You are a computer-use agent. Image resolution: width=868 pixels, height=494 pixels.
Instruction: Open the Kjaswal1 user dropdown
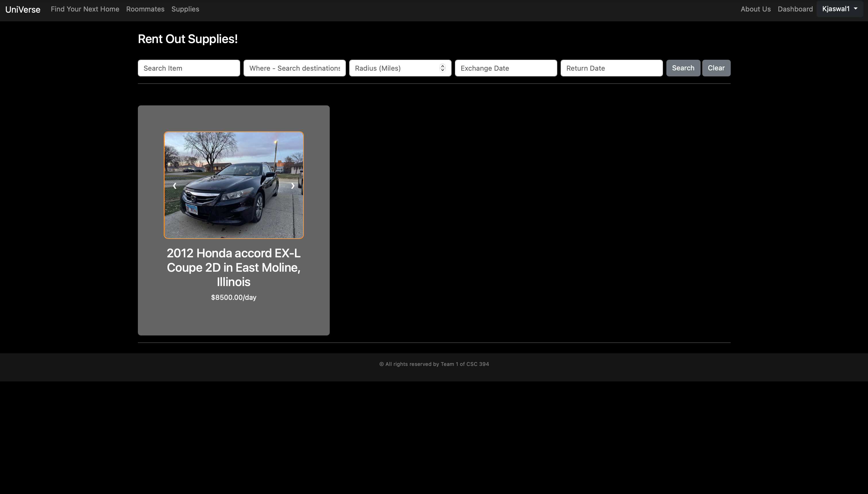pos(840,9)
